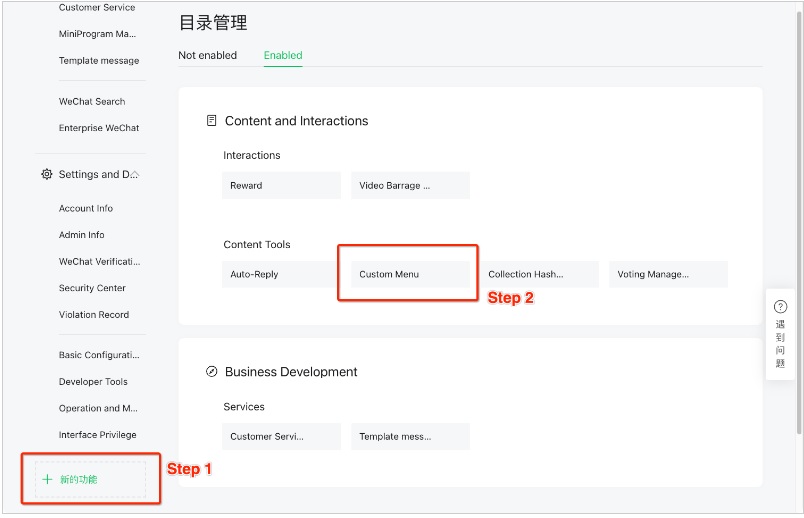The height and width of the screenshot is (518, 804).
Task: Open the Video Barrage tile
Action: 410,185
